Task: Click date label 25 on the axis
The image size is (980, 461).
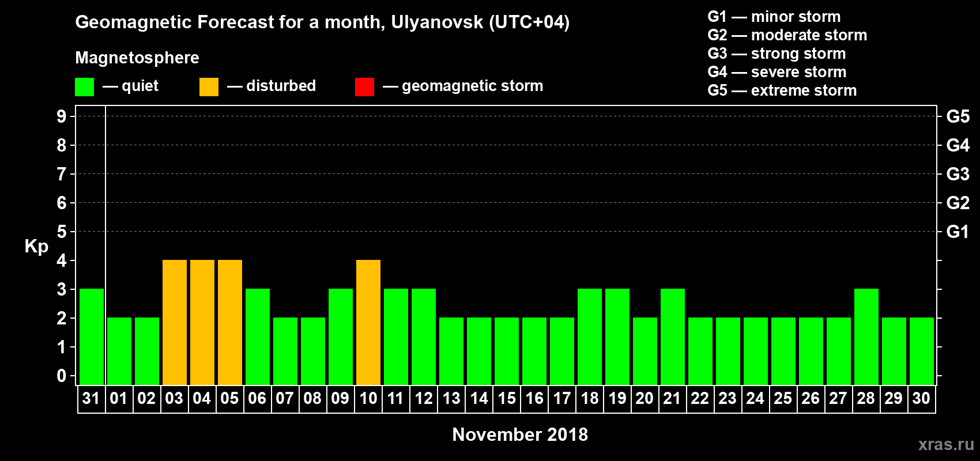Action: [783, 399]
